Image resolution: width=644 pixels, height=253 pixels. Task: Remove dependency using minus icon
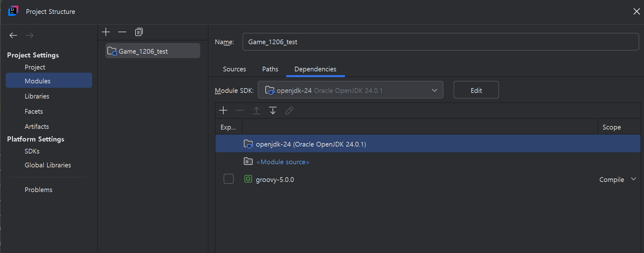[240, 110]
